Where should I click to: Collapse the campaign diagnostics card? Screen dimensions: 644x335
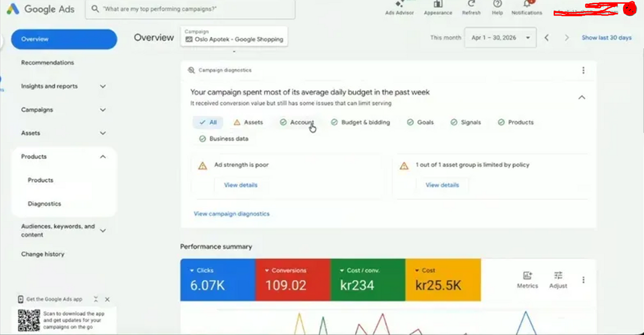581,98
